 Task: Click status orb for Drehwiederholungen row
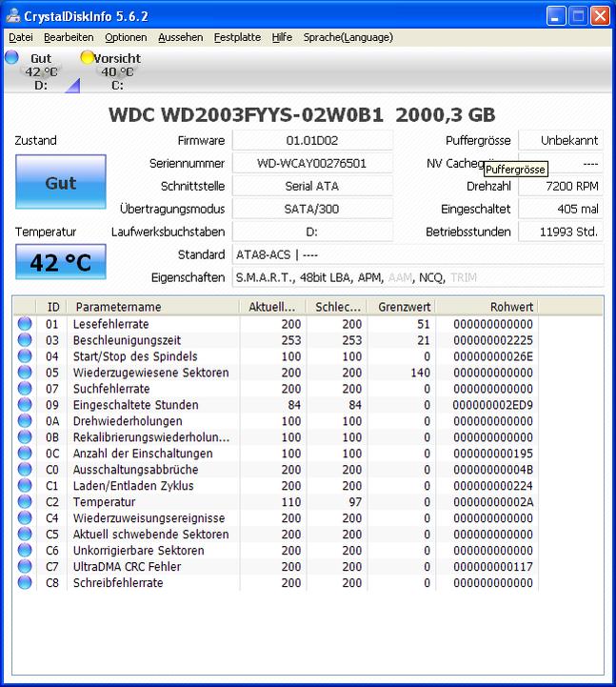point(25,421)
